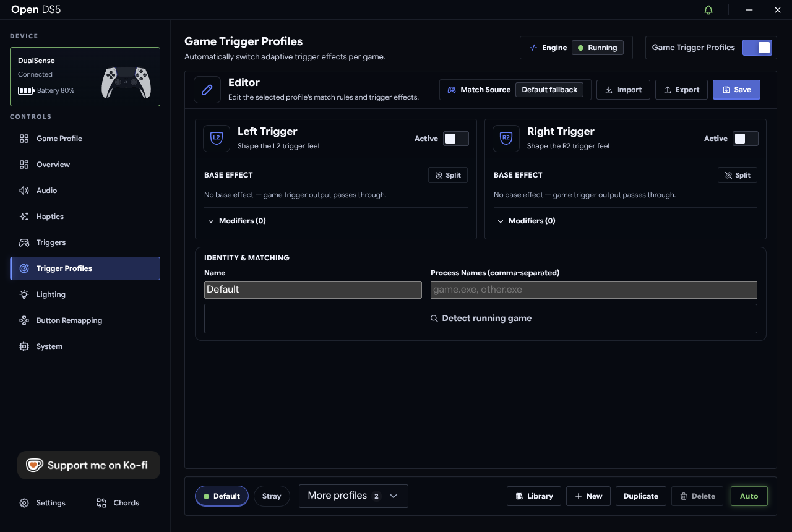Minimize the Open DS5 window
Screen dimensions: 792x532
(749, 10)
